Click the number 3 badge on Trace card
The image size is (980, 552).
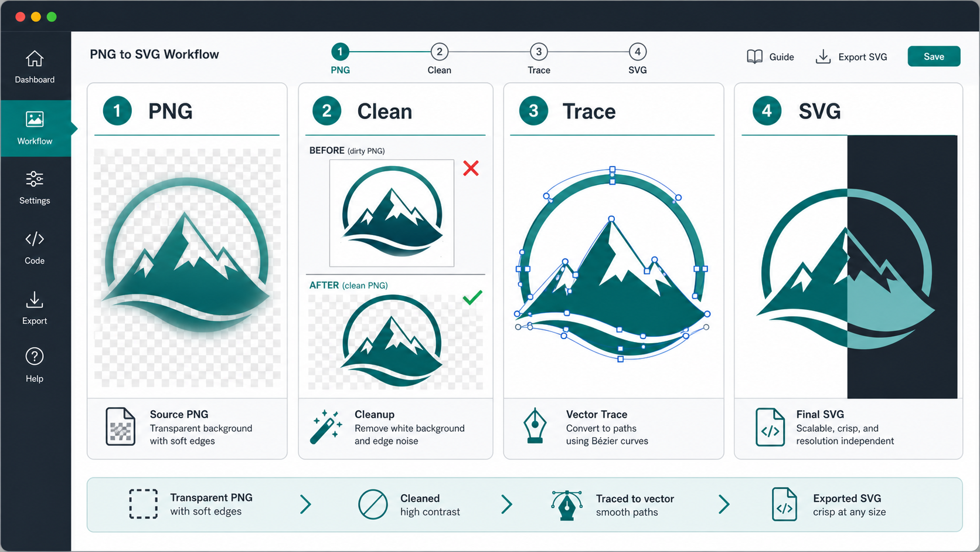tap(533, 111)
